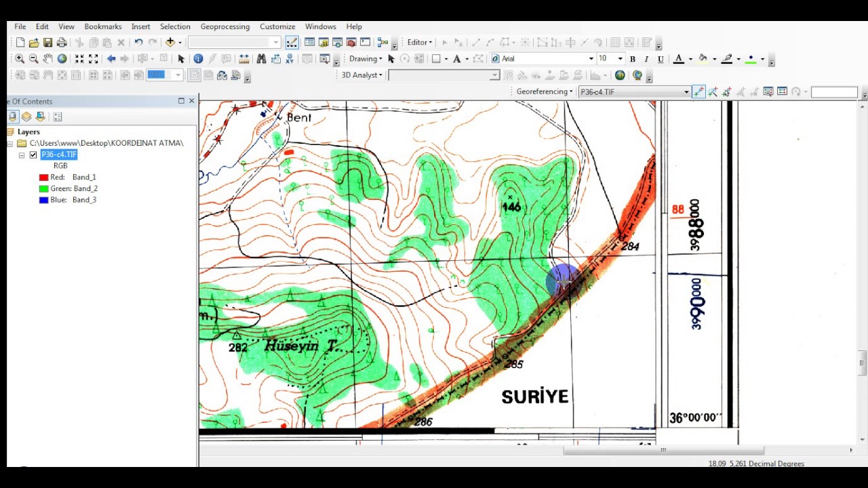The image size is (868, 488).
Task: Activate the Identify tool
Action: coord(198,59)
